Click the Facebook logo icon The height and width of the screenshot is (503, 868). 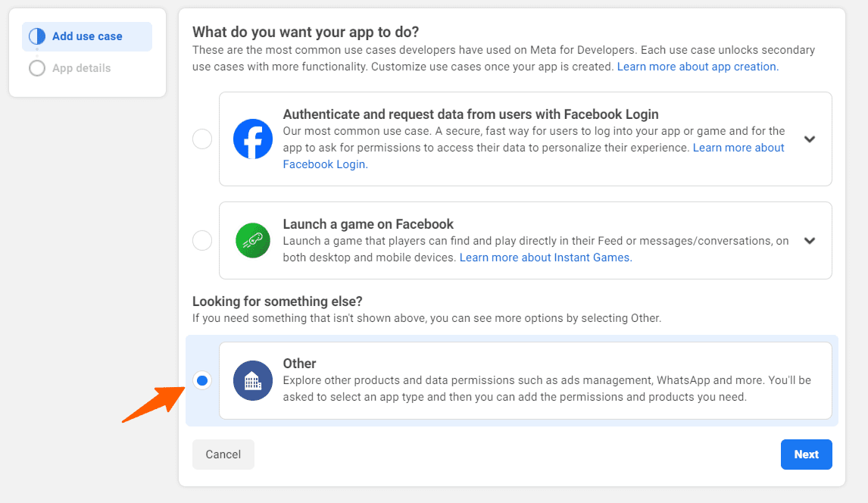[x=253, y=139]
